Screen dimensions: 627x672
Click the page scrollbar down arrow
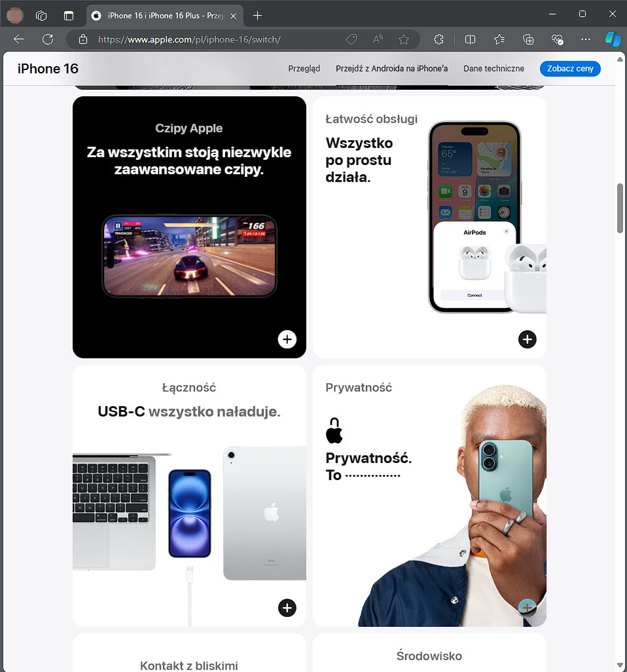[x=620, y=665]
